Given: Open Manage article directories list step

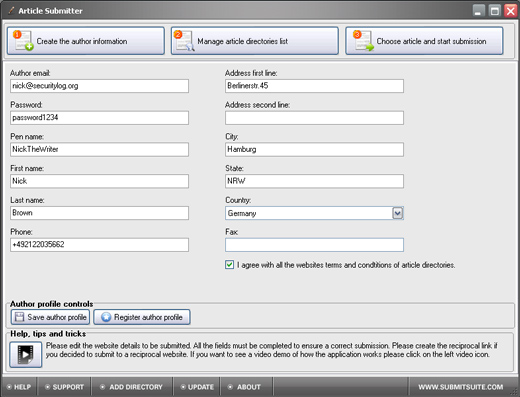Looking at the screenshot, I should coord(255,41).
